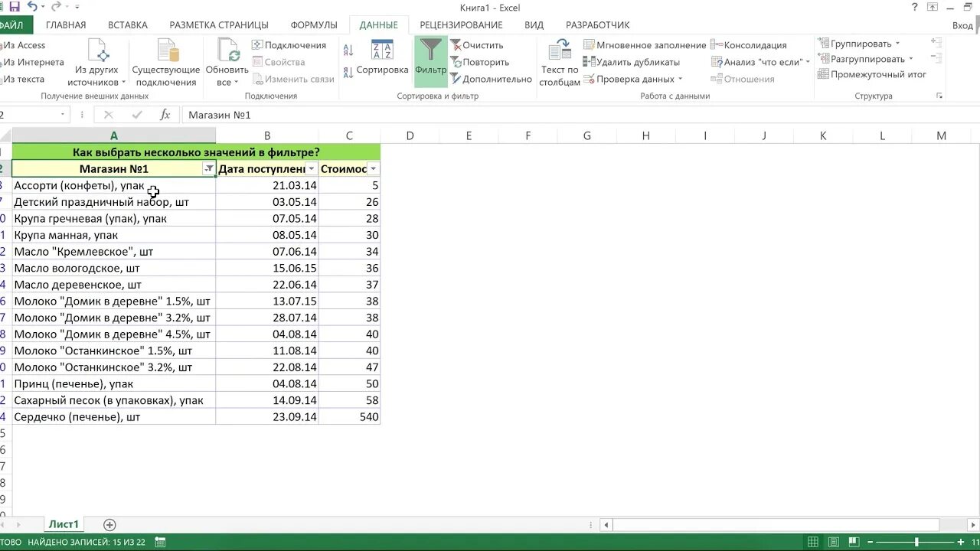Click Группировать grouping button
This screenshot has width=980, height=551.
[x=854, y=44]
